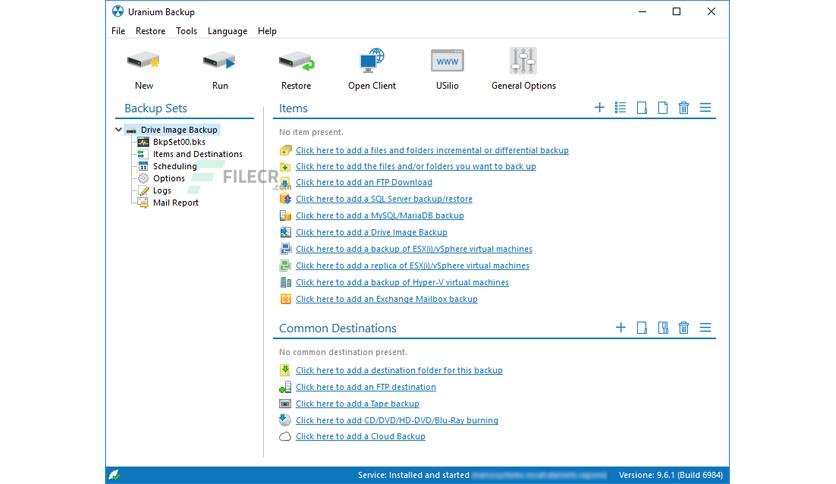This screenshot has height=484, width=836.
Task: Click link to add a Drive Image Backup
Action: click(372, 232)
